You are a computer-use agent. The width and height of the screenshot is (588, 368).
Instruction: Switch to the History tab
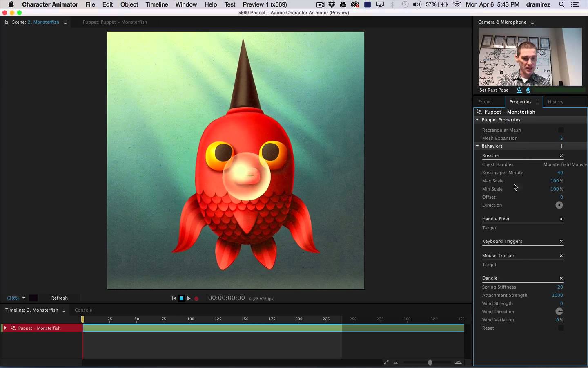click(555, 102)
